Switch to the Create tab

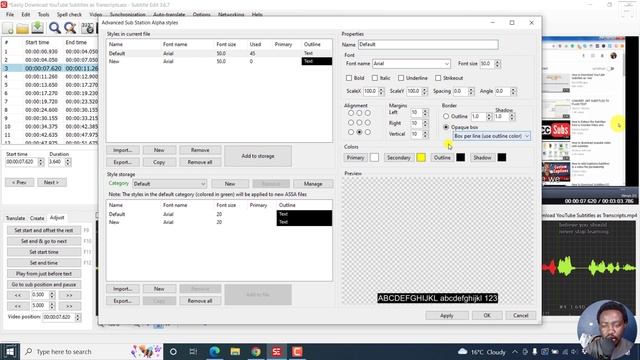[x=37, y=218]
